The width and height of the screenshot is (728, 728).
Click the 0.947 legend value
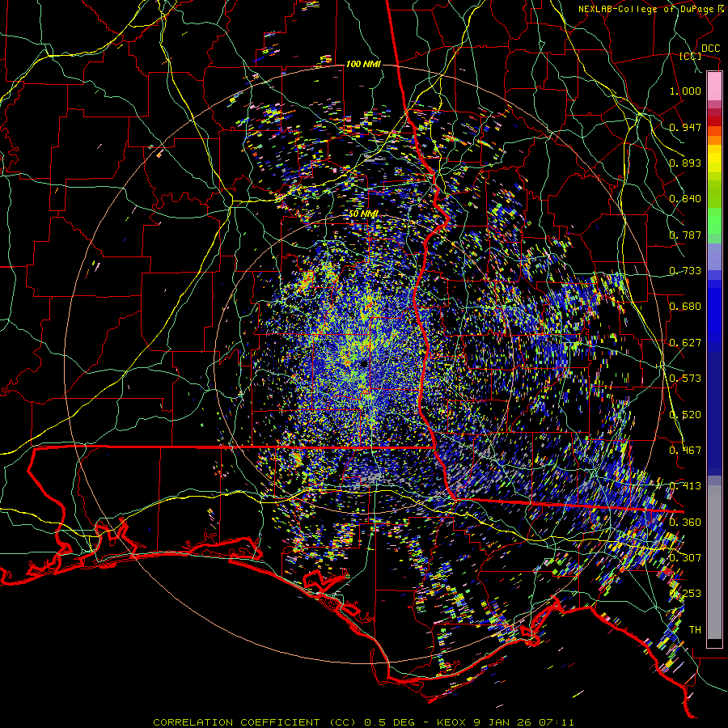[x=685, y=127]
